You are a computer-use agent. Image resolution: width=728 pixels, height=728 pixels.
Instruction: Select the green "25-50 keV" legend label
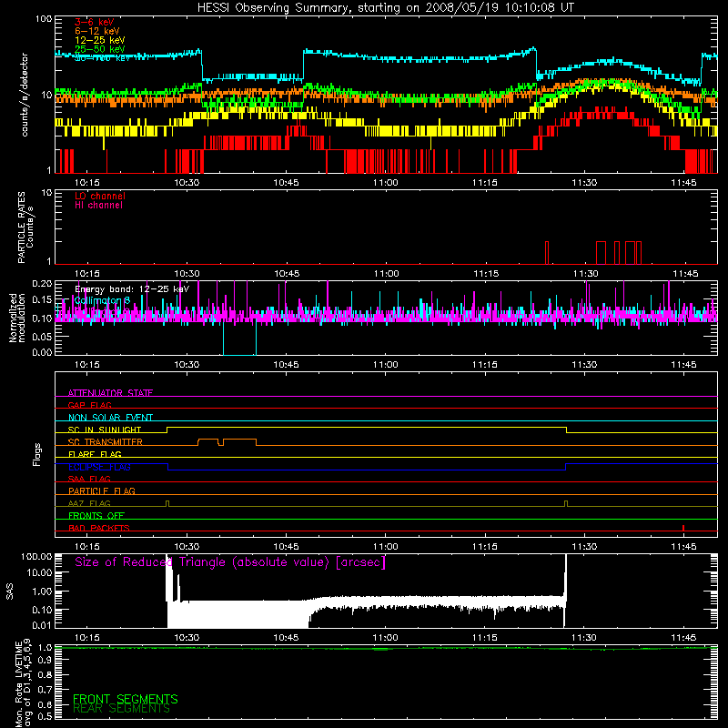[x=100, y=49]
